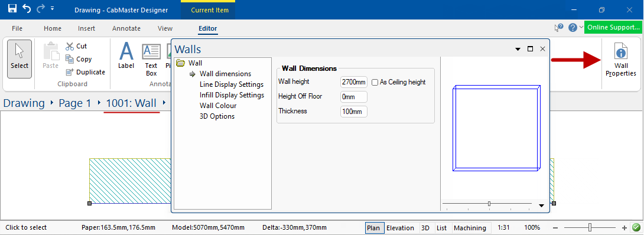Activate the Select tool
Screen dimensions: 644x235
coord(19,59)
